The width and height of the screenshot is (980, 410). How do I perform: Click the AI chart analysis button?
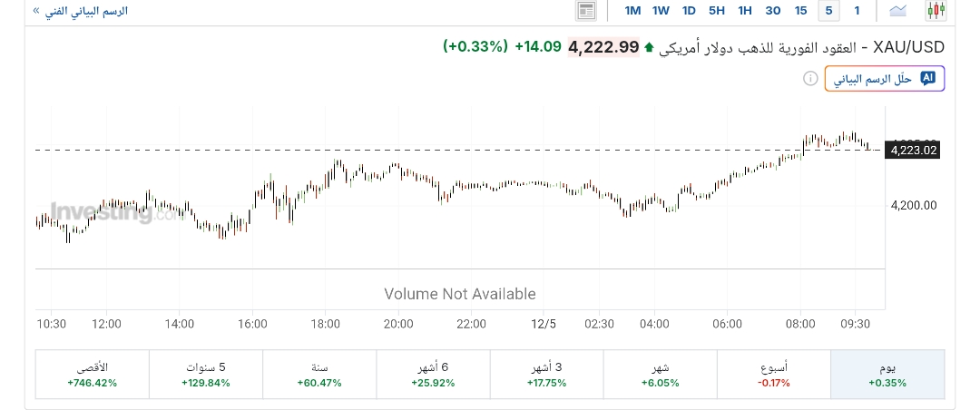pyautogui.click(x=884, y=79)
